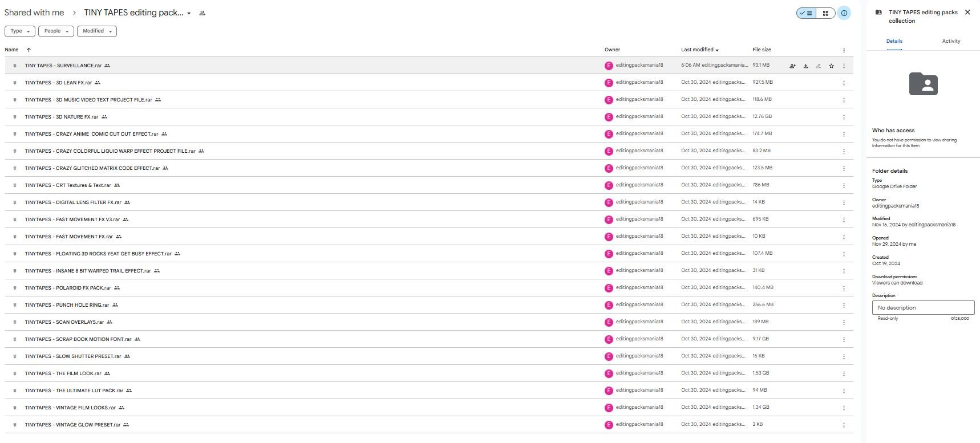Switch to grid layout view

pos(825,13)
